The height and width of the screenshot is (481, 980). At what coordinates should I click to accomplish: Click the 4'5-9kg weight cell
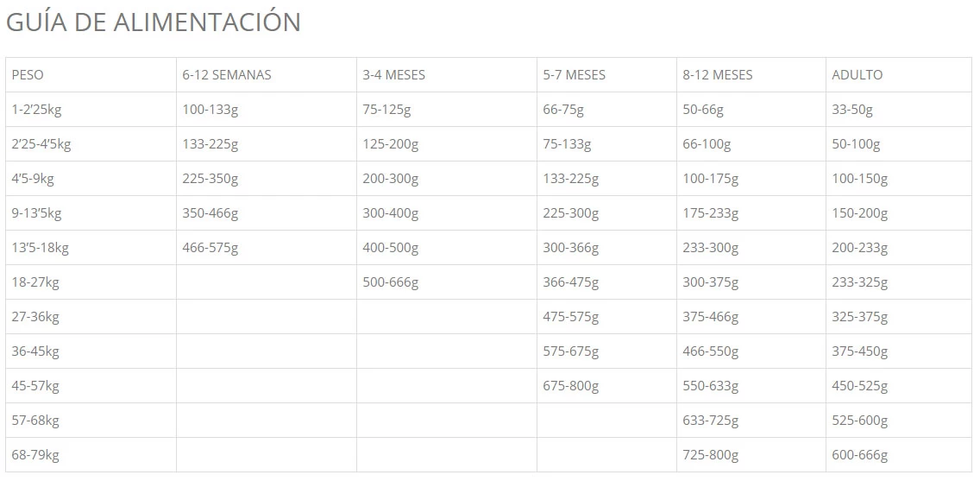pos(33,179)
